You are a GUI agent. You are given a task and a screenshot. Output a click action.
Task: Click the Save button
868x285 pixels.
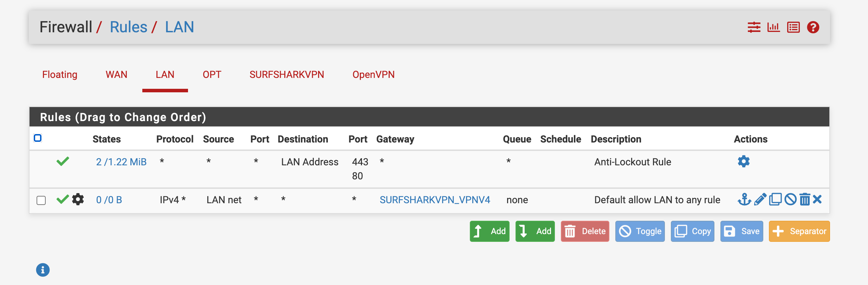[x=741, y=231]
